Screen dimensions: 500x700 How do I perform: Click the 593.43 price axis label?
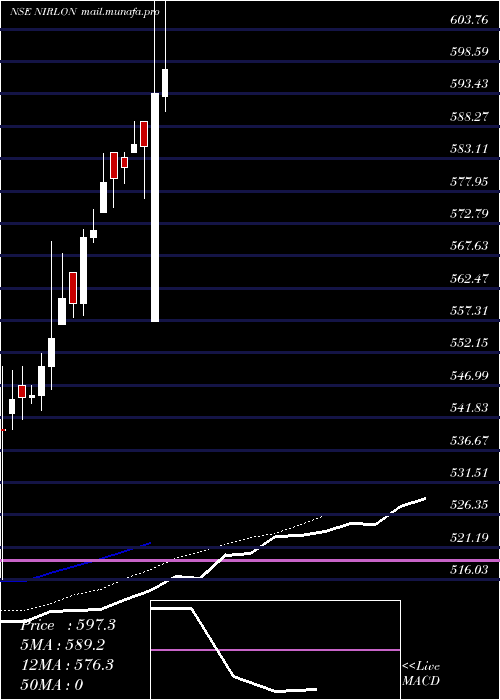(468, 84)
